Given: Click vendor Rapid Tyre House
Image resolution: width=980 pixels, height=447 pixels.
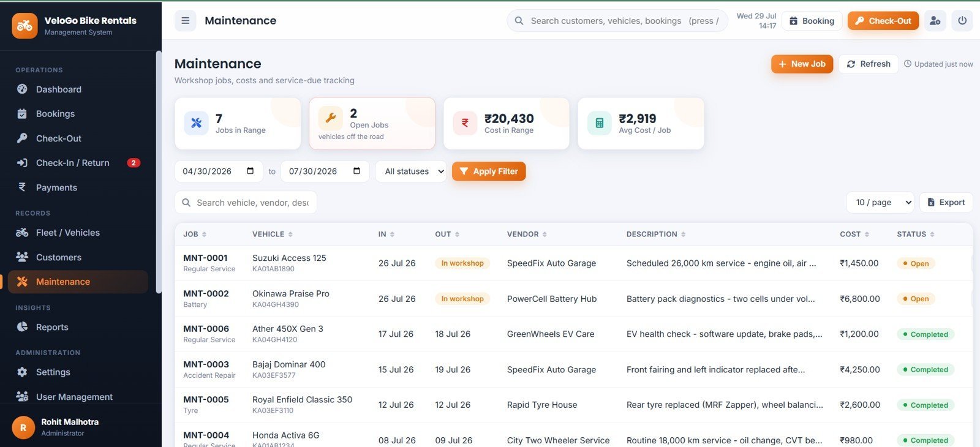Looking at the screenshot, I should (542, 405).
